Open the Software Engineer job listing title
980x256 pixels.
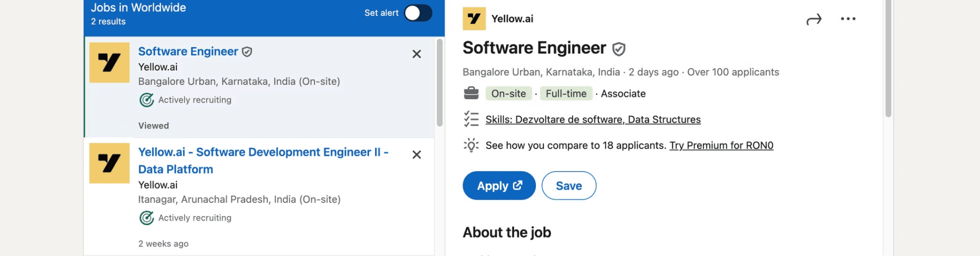(188, 52)
